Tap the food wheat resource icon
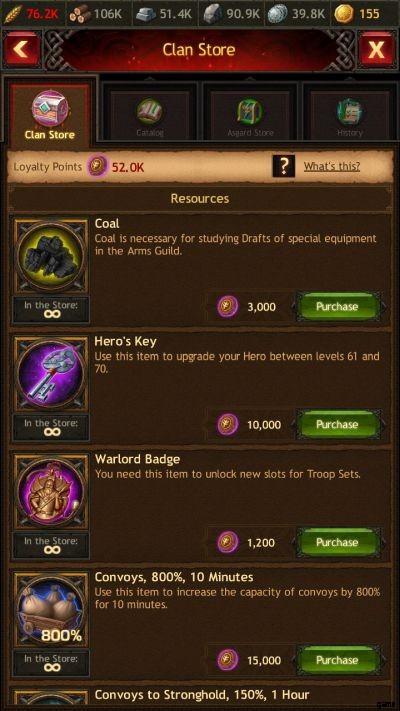Image resolution: width=400 pixels, height=711 pixels. tap(13, 14)
